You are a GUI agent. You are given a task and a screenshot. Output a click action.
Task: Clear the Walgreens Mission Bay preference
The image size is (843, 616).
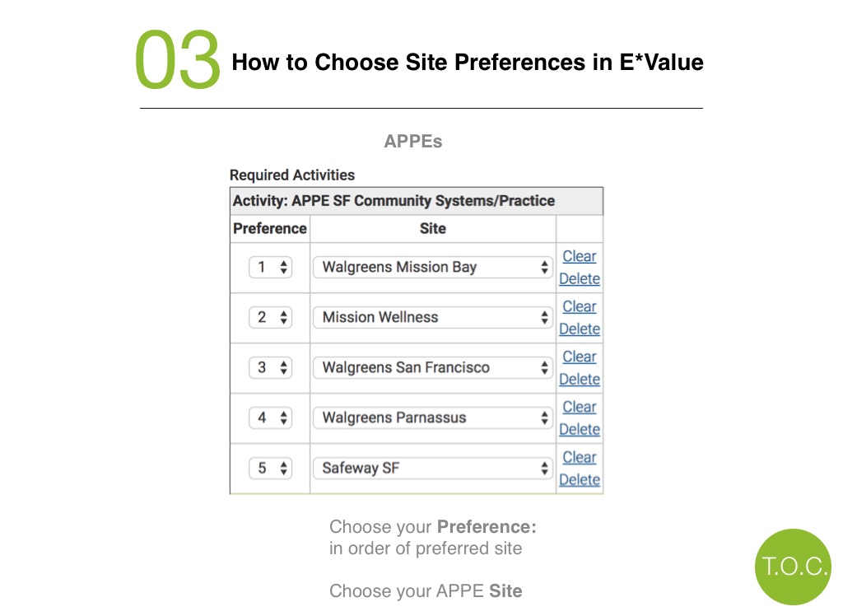[x=580, y=256]
